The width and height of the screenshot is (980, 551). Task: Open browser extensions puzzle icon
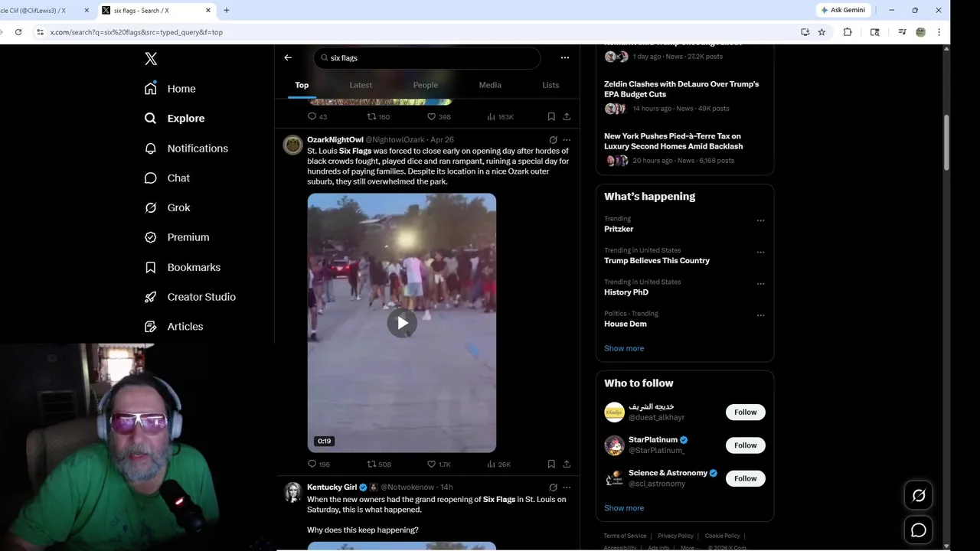tap(848, 32)
